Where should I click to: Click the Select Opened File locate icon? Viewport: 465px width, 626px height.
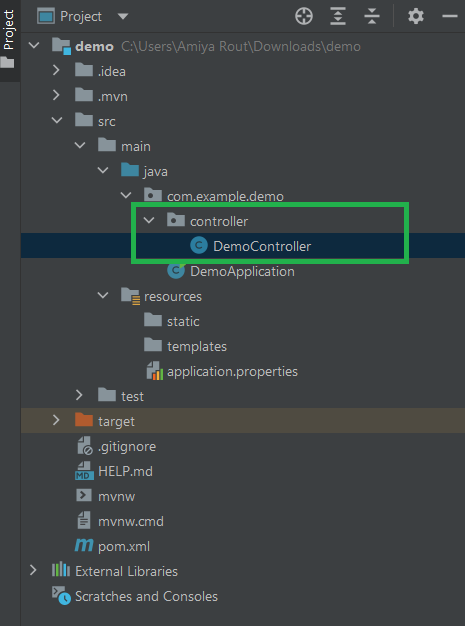[304, 17]
